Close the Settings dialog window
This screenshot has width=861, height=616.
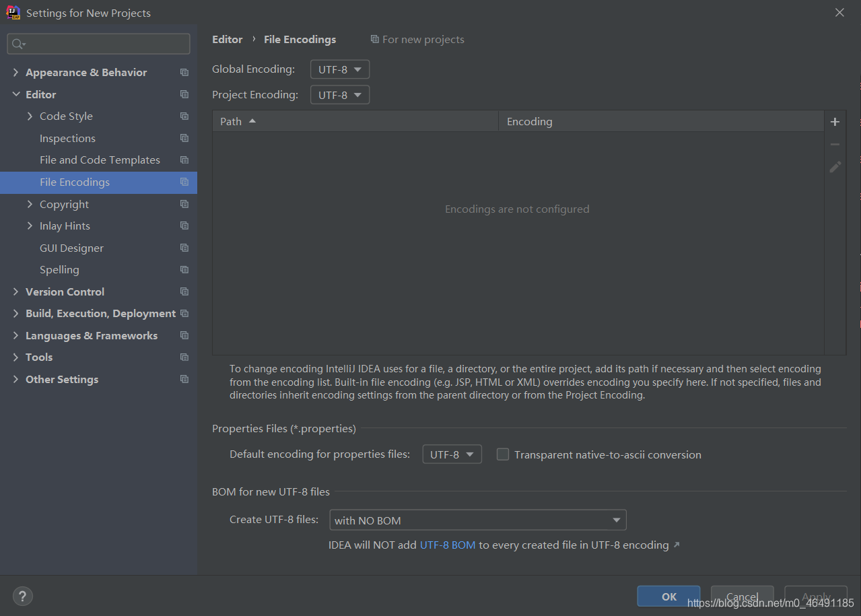click(839, 13)
